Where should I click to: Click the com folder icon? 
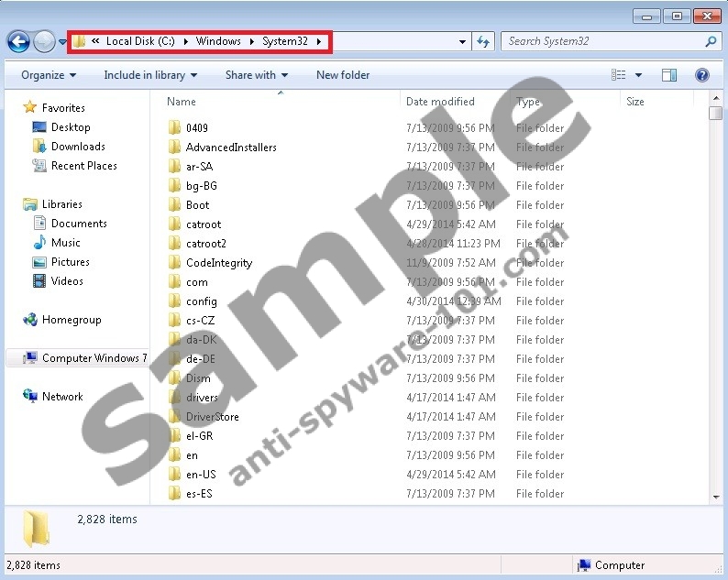coord(174,281)
